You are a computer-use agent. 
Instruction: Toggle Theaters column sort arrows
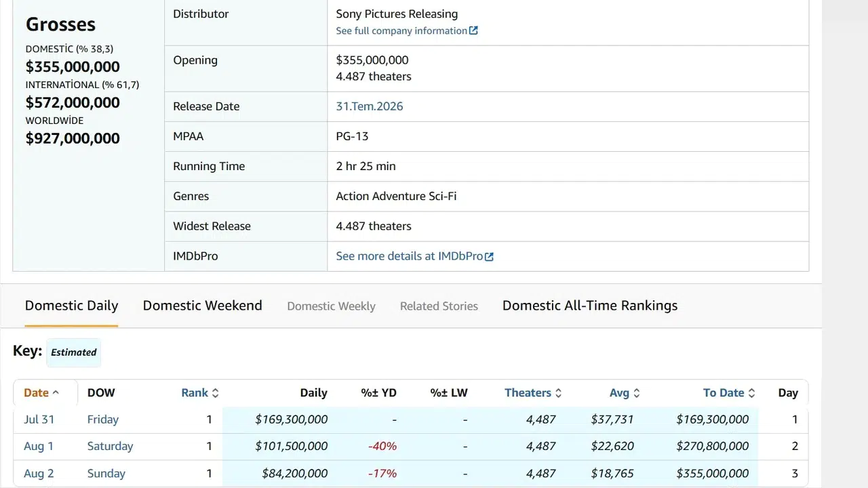(559, 393)
